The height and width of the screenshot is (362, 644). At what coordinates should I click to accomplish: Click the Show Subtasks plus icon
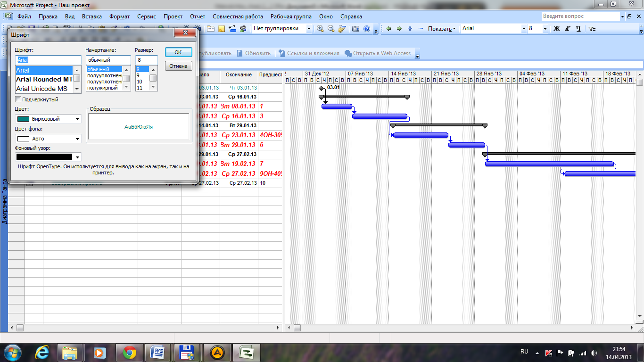point(410,29)
